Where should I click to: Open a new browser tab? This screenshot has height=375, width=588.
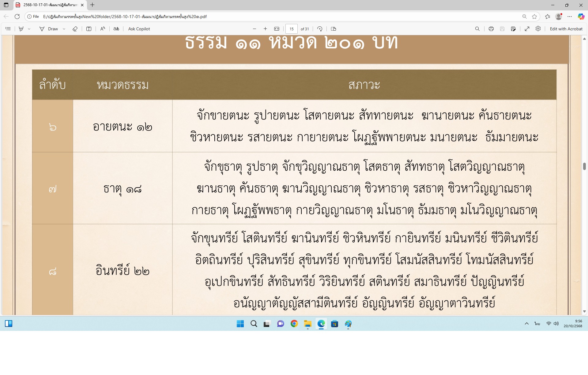92,5
